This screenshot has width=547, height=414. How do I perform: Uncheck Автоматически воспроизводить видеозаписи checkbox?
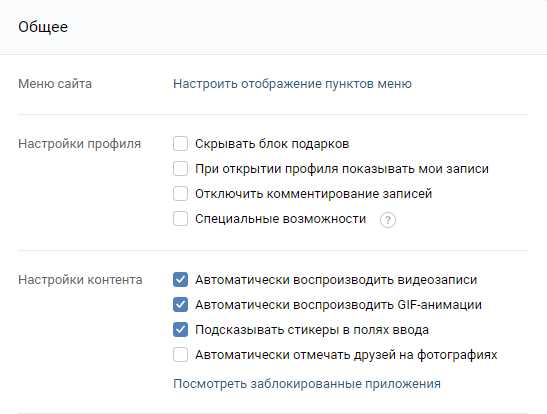point(180,280)
